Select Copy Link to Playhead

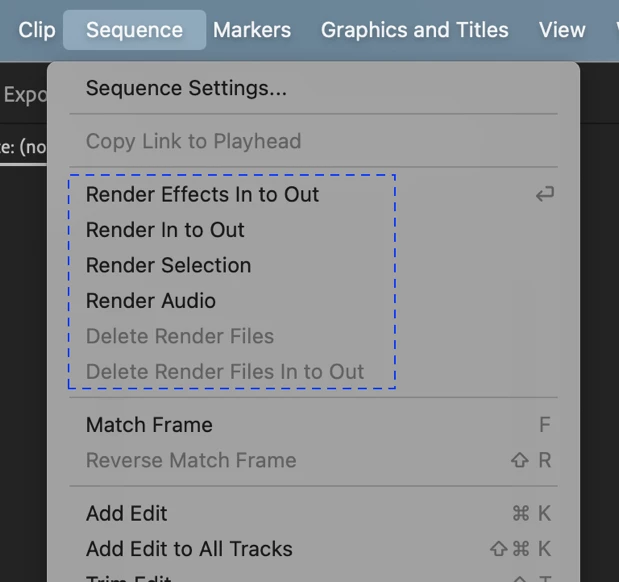pos(313,141)
